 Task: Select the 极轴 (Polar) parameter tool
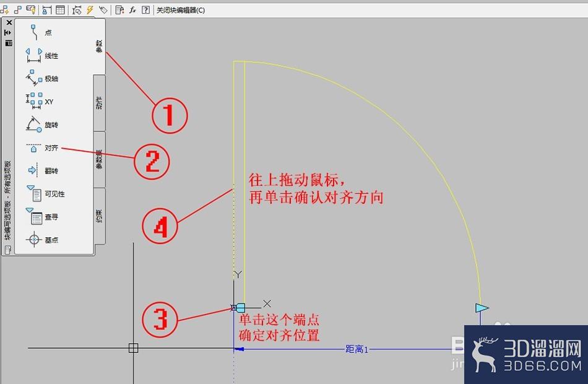click(42, 79)
